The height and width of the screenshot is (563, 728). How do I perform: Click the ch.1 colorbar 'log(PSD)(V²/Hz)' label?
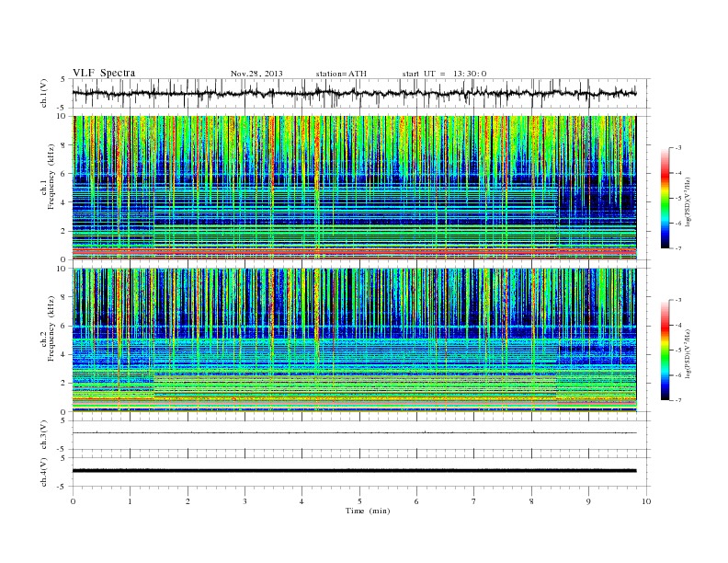point(687,202)
